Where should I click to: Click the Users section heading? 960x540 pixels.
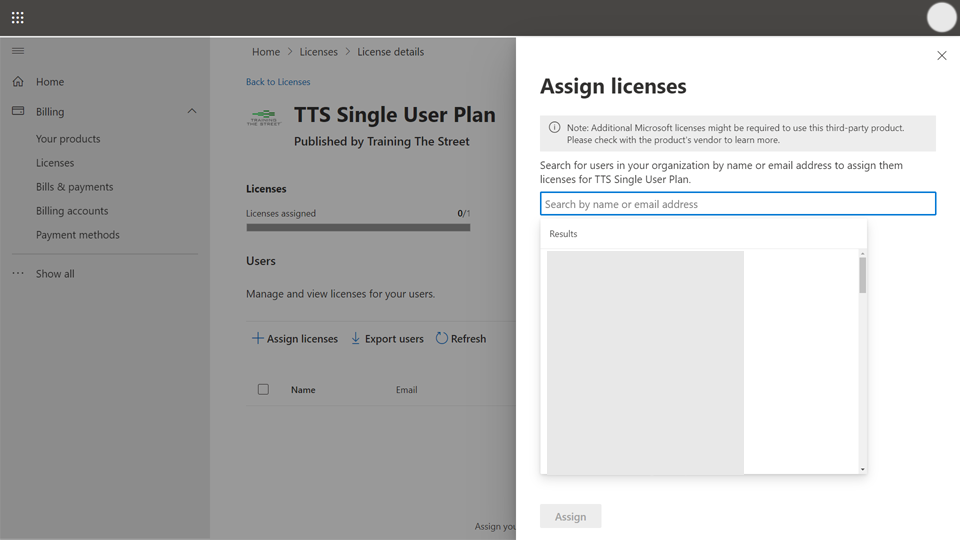pyautogui.click(x=261, y=261)
